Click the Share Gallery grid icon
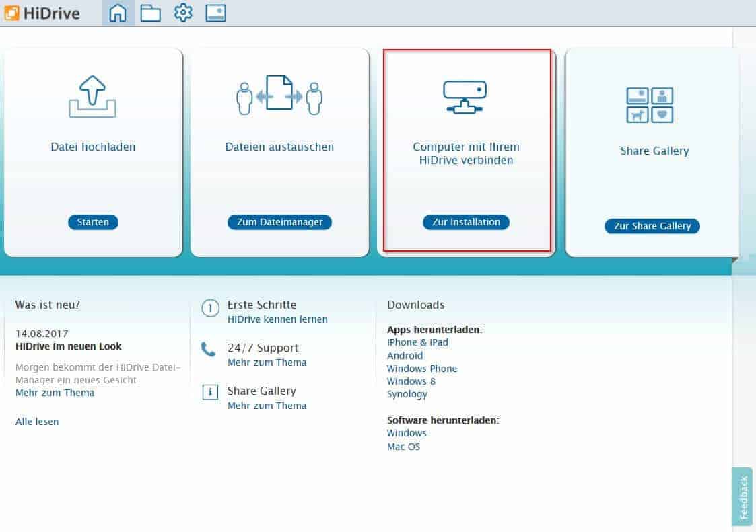This screenshot has height=532, width=756. (650, 105)
